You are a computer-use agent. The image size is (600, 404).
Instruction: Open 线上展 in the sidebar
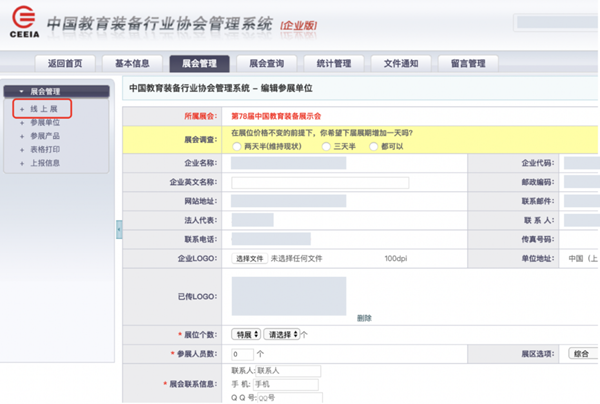(x=45, y=108)
